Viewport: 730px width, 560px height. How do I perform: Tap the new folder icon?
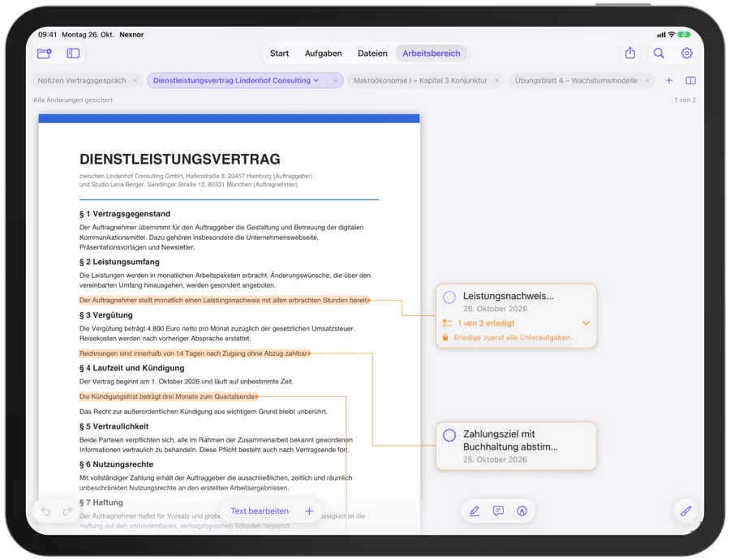coord(45,53)
